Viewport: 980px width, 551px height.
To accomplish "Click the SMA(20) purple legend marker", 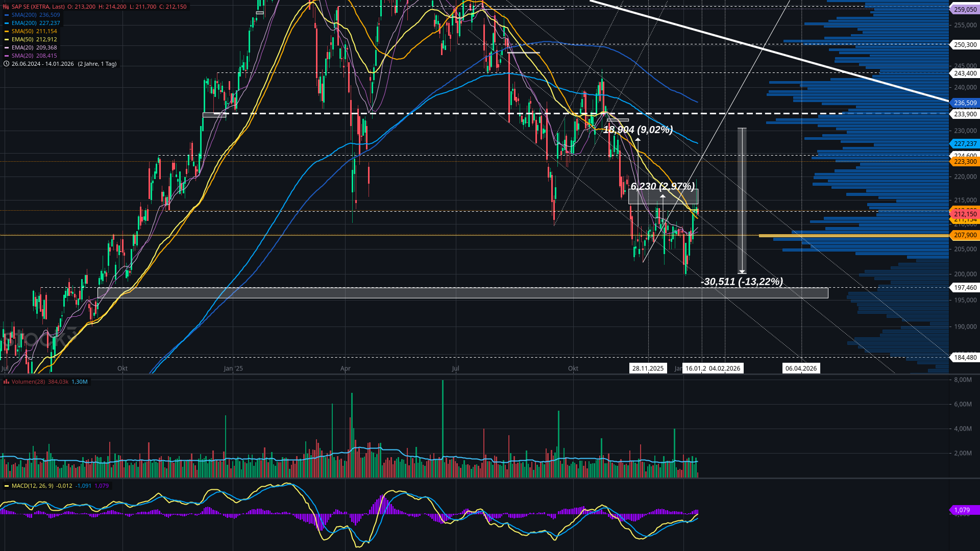I will [6, 56].
